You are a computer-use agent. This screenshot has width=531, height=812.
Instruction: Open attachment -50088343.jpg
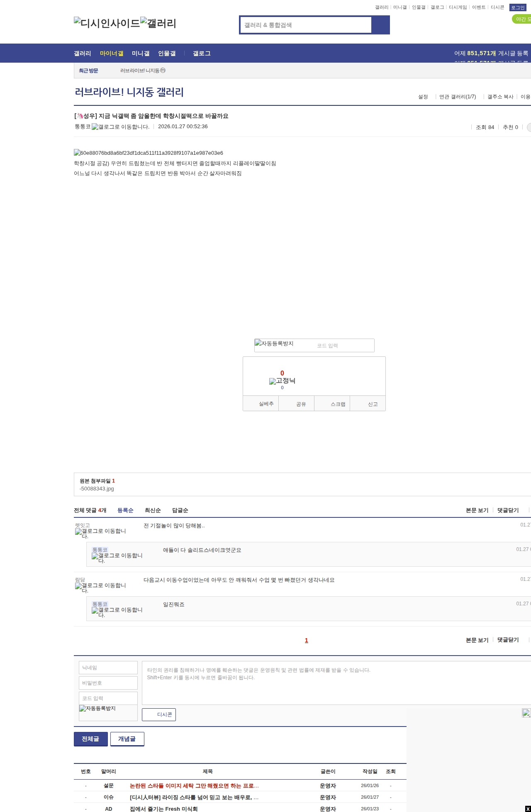97,489
